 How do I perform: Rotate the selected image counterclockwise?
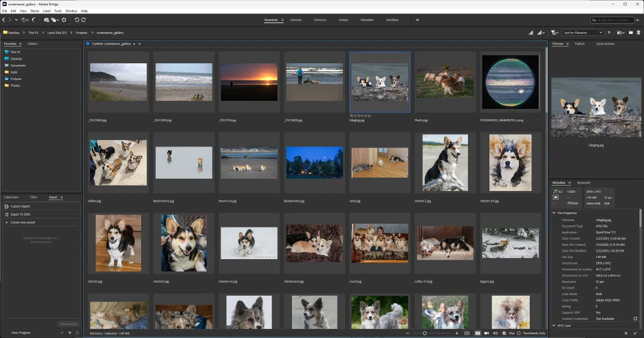(77, 20)
